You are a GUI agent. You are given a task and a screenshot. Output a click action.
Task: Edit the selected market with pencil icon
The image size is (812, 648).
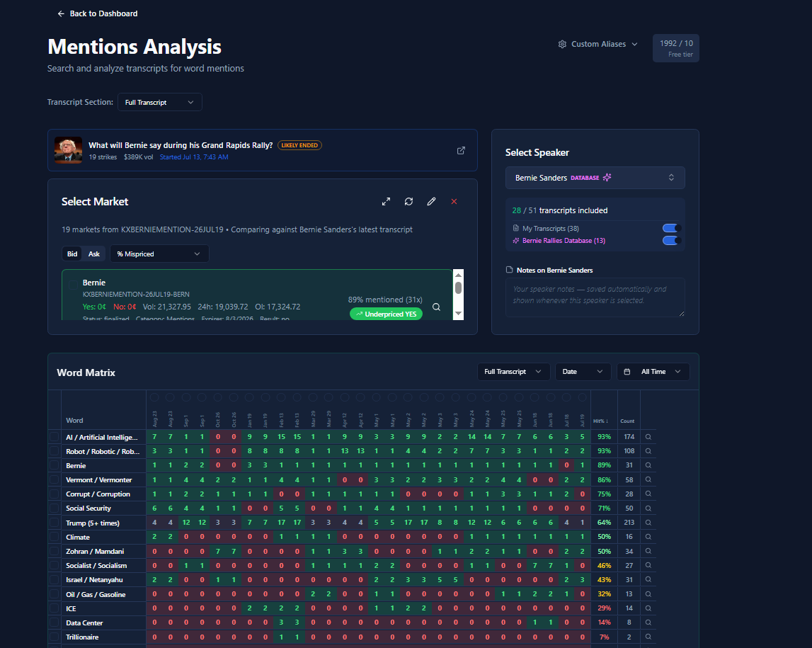(x=431, y=202)
